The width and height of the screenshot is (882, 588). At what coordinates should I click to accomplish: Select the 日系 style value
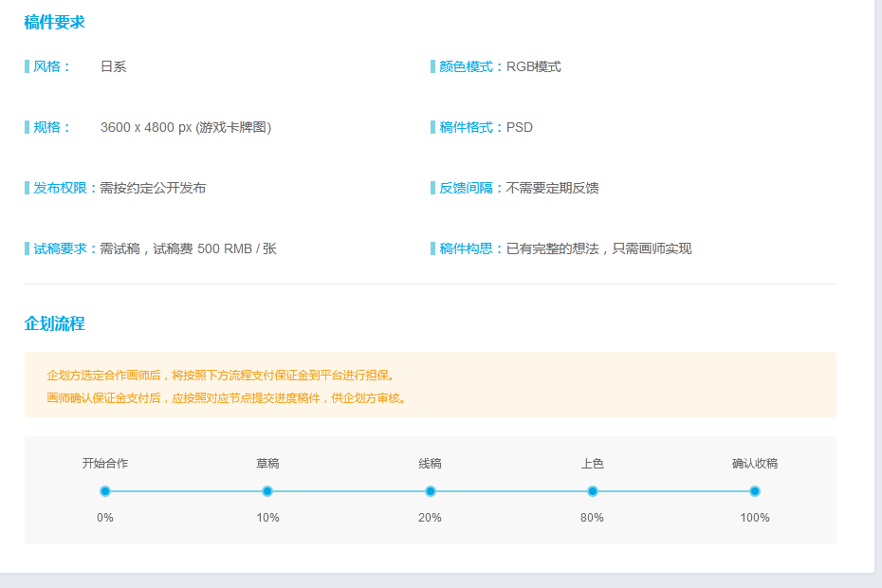pos(114,66)
